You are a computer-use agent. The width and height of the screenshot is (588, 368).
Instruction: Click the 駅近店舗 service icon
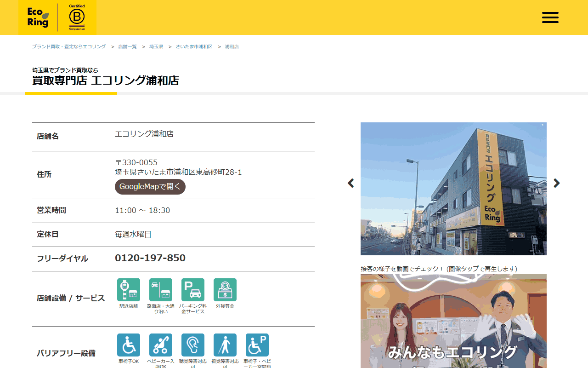(129, 290)
